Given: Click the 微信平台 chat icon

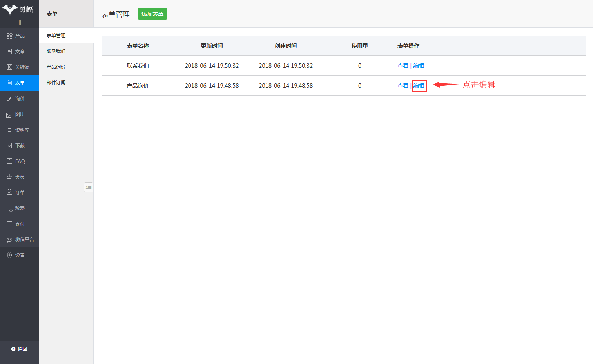Looking at the screenshot, I should 9,240.
